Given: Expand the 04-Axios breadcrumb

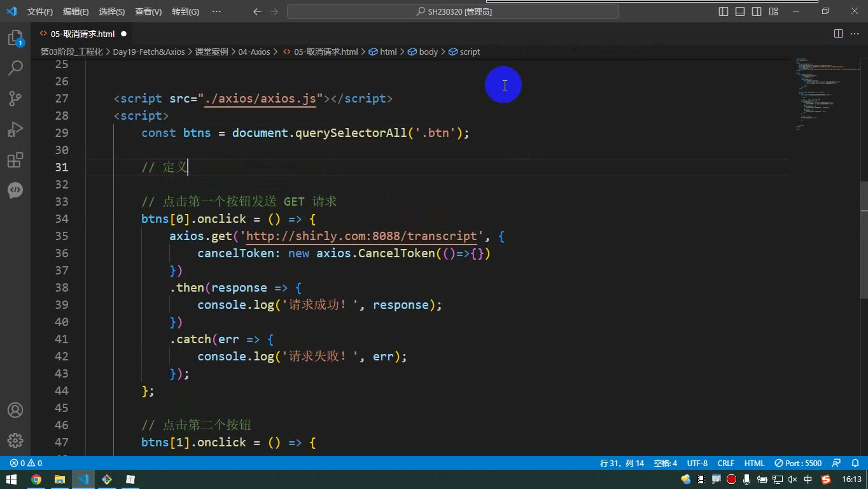Looking at the screenshot, I should [254, 52].
